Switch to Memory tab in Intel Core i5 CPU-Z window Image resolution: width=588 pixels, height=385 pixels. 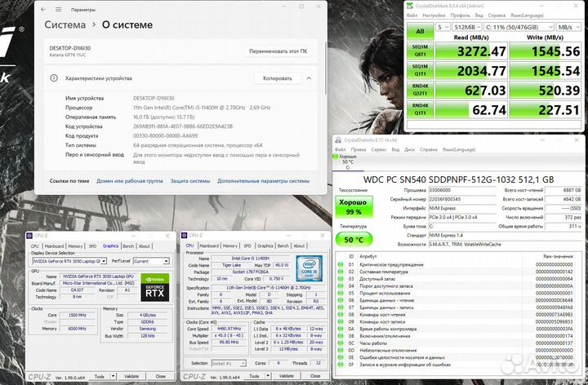229,246
